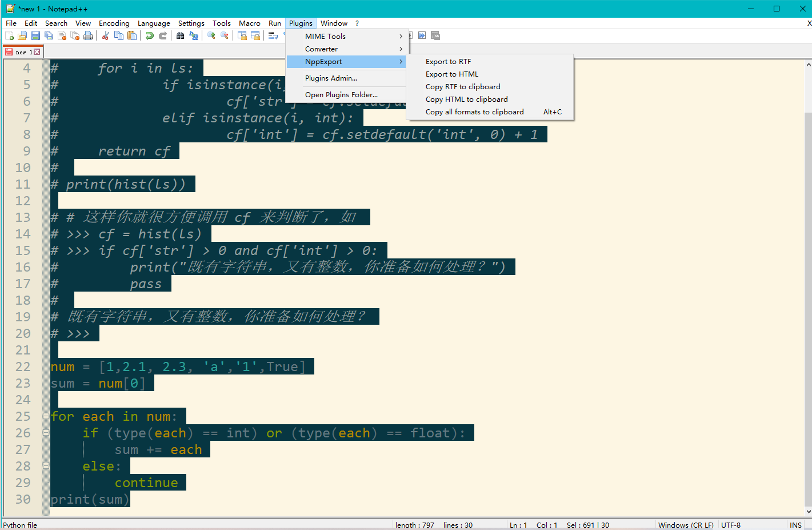Open the Window menu
This screenshot has width=812, height=530.
click(334, 23)
